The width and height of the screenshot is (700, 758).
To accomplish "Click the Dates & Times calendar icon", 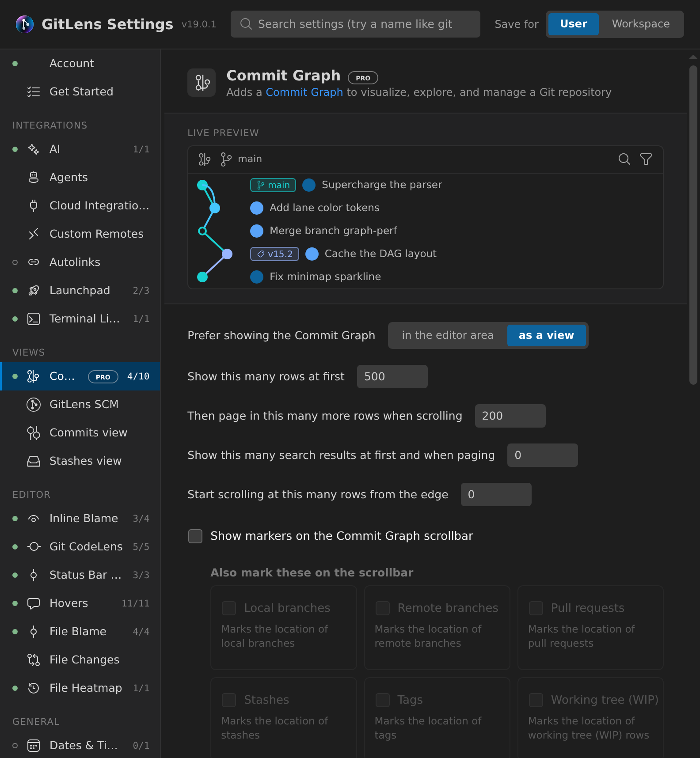I will coord(34,746).
